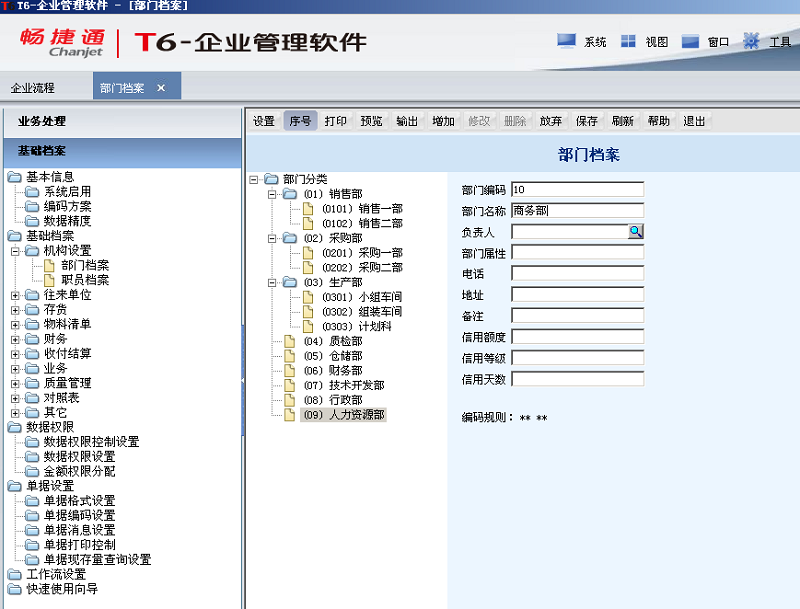Screen dimensions: 800x609
Task: Open the 工具 gear icon
Action: pyautogui.click(x=751, y=41)
